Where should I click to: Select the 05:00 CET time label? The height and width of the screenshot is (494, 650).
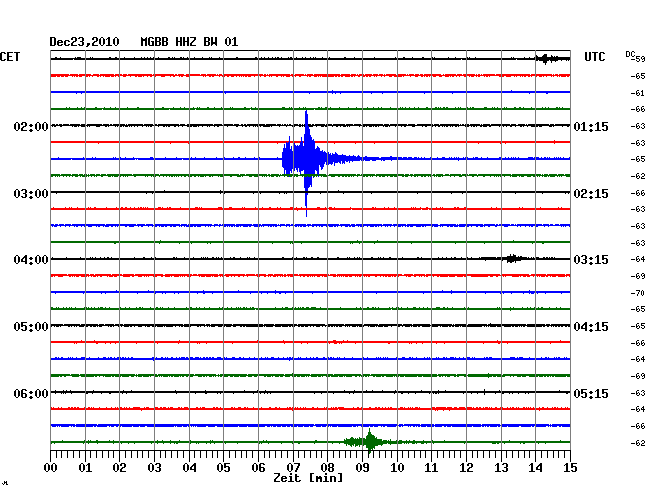pos(31,327)
